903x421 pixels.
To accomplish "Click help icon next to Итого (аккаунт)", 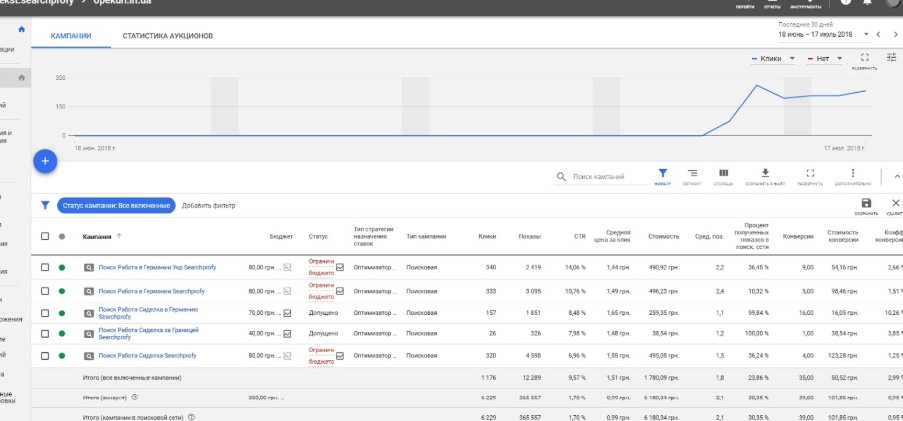I will 134,397.
